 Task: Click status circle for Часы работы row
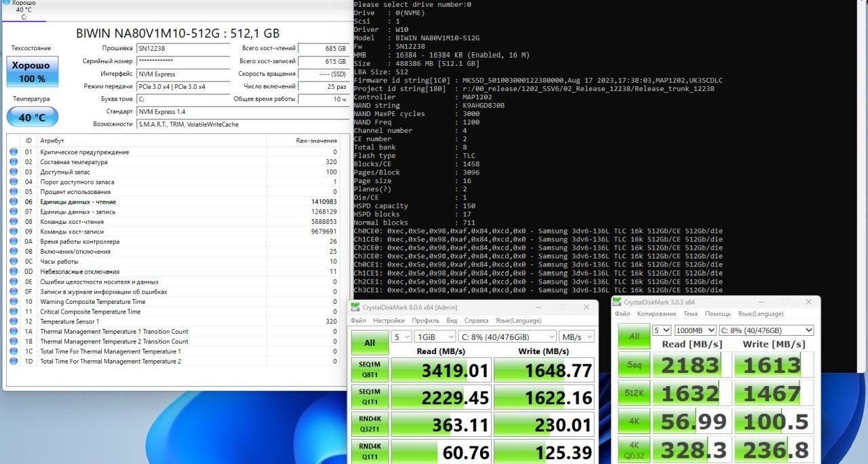click(x=14, y=261)
